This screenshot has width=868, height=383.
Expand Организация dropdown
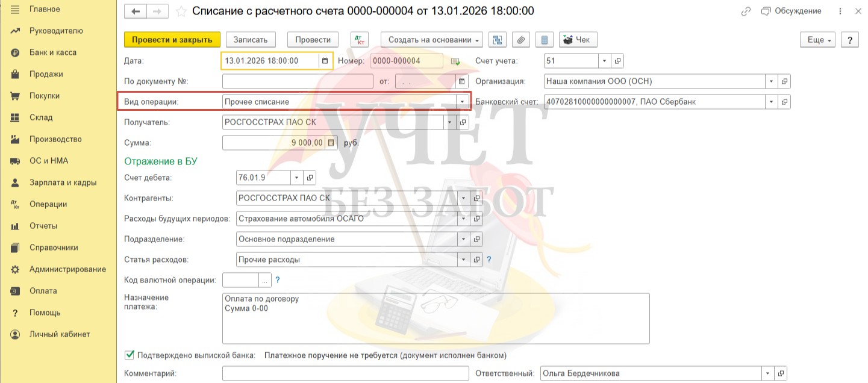click(772, 81)
